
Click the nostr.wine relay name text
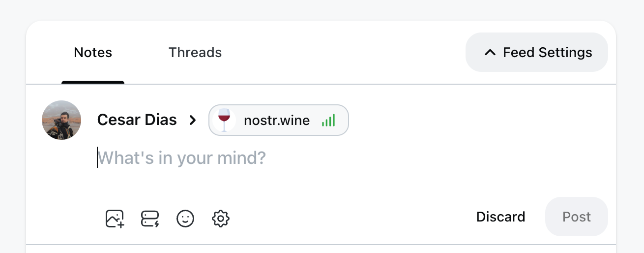(x=277, y=120)
